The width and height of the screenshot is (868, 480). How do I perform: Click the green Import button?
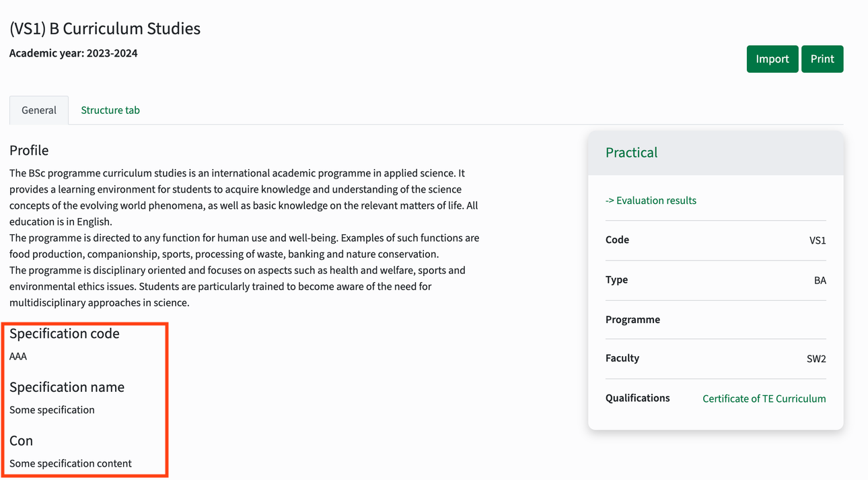pyautogui.click(x=772, y=59)
